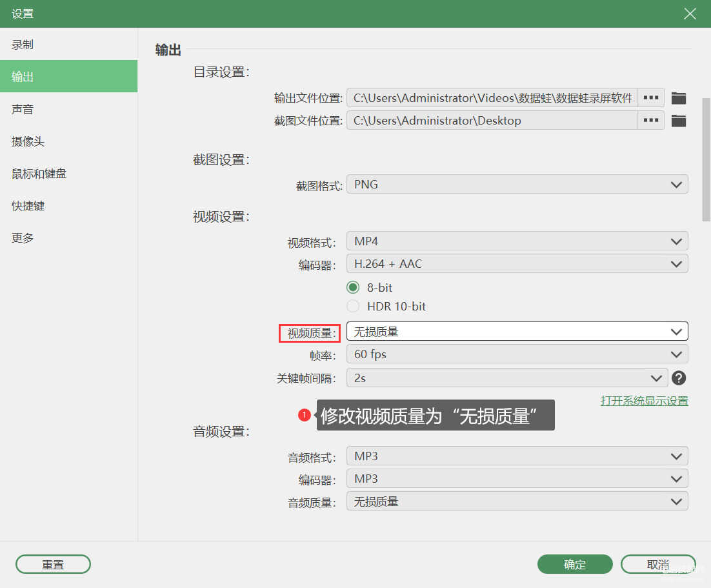
Task: Click the 帧率 label
Action: tap(323, 356)
